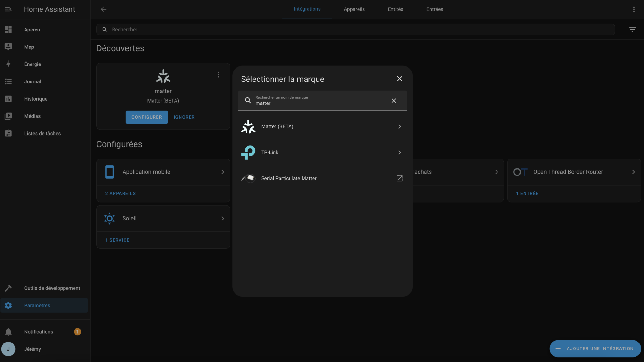Click IGNORER on the Matter discovery

[x=184, y=117]
